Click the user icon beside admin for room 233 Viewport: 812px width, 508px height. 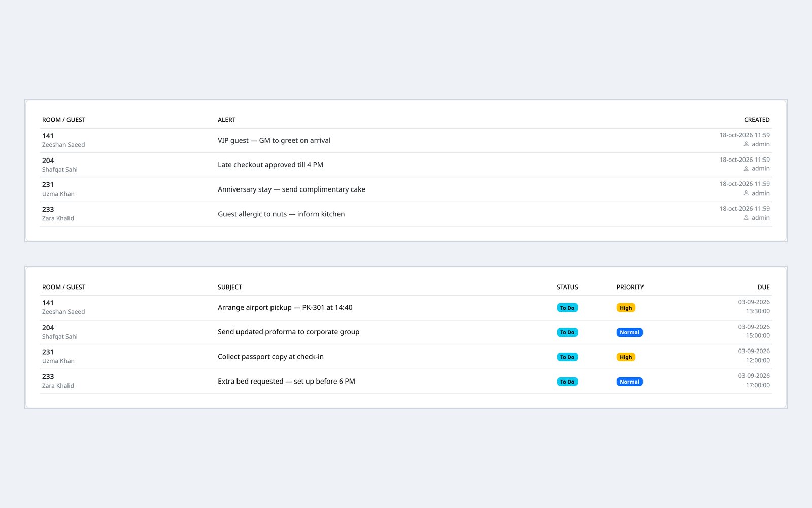746,218
